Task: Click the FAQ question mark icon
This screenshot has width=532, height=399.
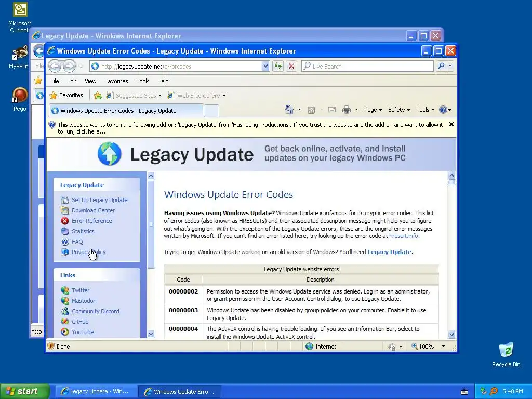Action: 65,242
